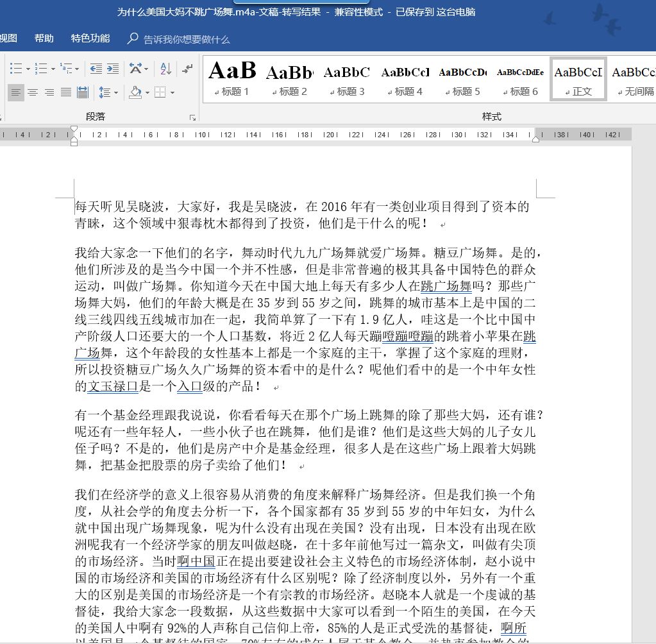Click the increase indent icon
656x644 pixels.
point(114,69)
